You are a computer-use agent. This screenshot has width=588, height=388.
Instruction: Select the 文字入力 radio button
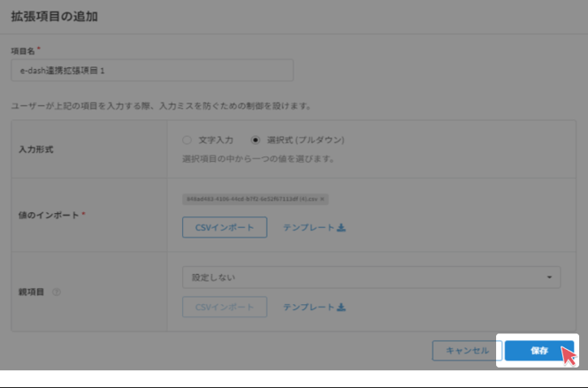pos(187,140)
